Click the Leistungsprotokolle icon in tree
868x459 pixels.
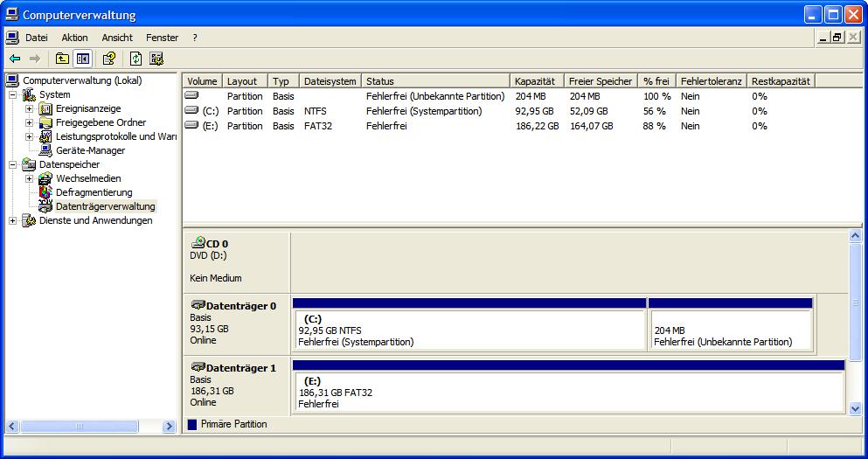46,136
